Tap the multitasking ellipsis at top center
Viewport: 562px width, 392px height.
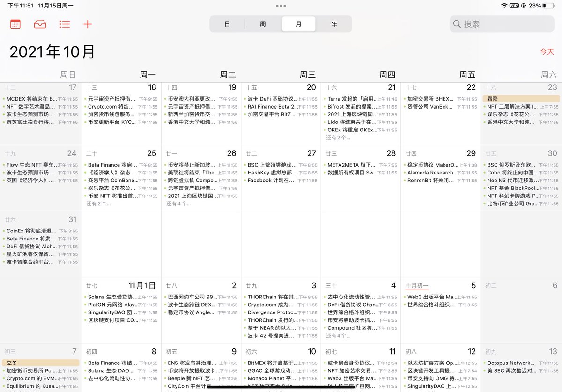(x=281, y=6)
